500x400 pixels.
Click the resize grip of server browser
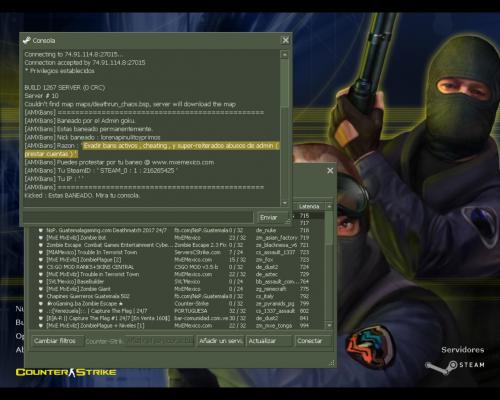coord(331,363)
